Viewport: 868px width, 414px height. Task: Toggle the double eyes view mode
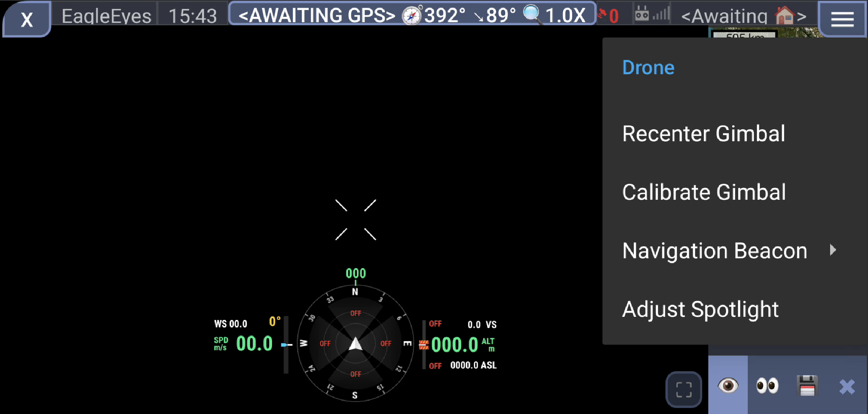coord(767,386)
